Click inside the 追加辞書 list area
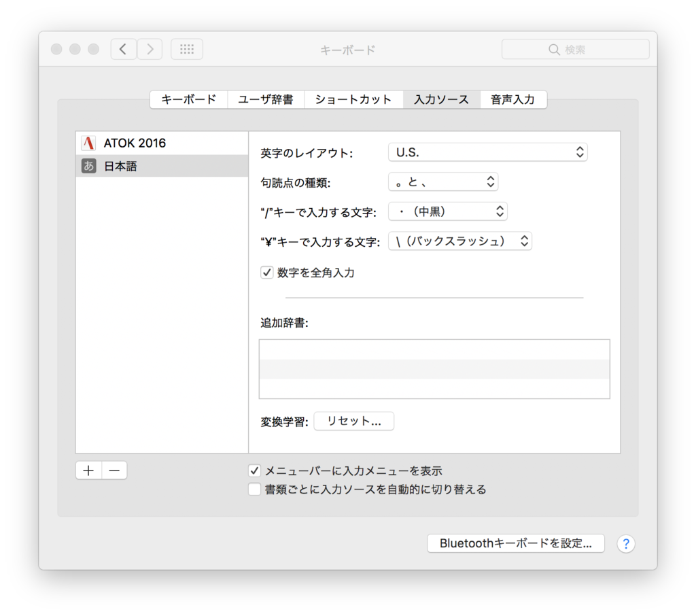Image resolution: width=696 pixels, height=616 pixels. pyautogui.click(x=434, y=369)
